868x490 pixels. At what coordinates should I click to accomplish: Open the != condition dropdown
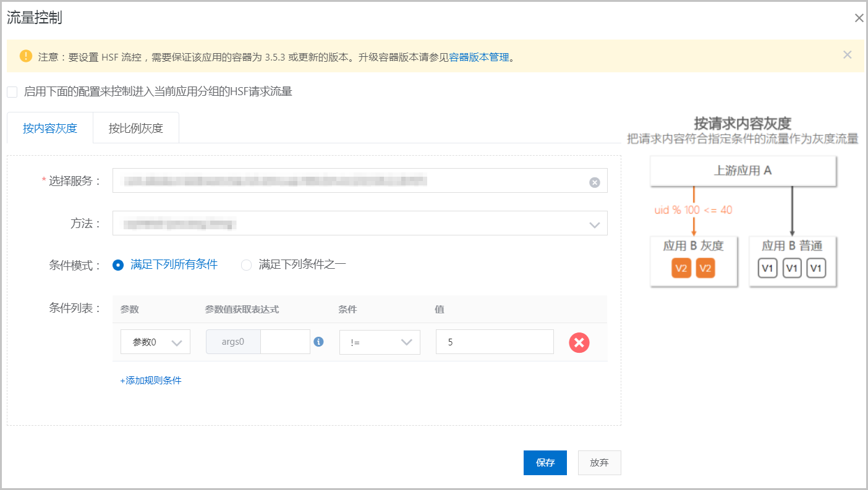click(x=380, y=342)
